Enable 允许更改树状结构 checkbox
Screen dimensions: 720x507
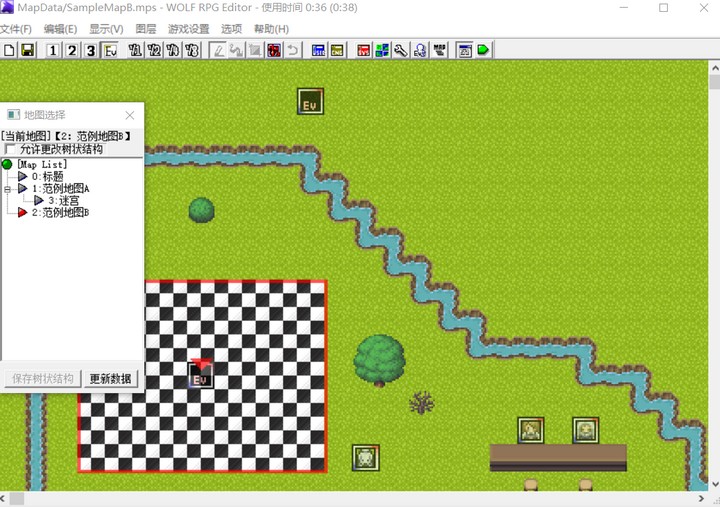pyautogui.click(x=11, y=150)
